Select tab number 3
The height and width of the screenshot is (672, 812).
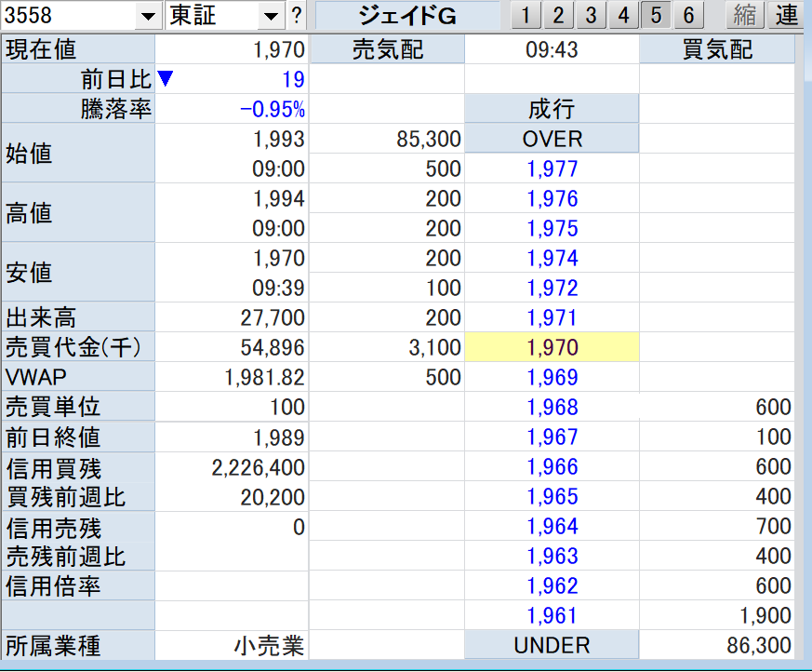[x=591, y=15]
